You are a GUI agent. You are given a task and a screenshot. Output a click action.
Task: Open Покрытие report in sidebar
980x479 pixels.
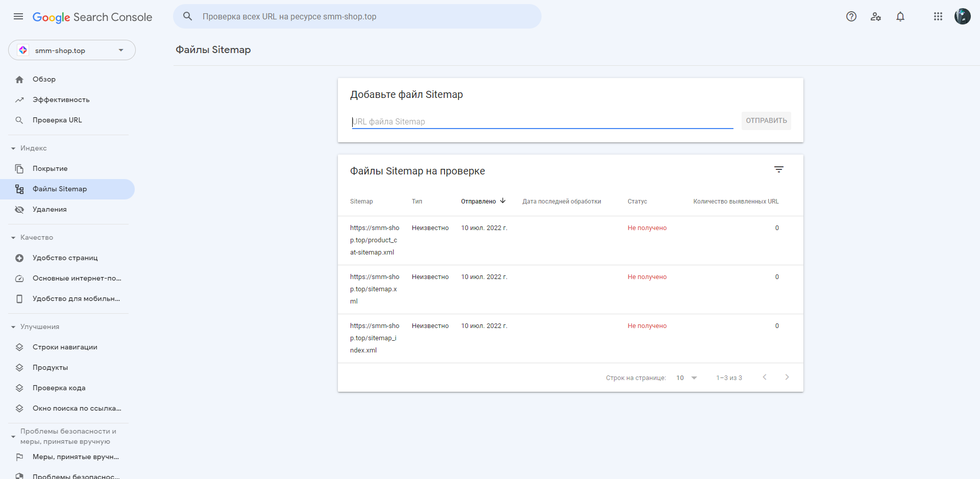coord(50,169)
